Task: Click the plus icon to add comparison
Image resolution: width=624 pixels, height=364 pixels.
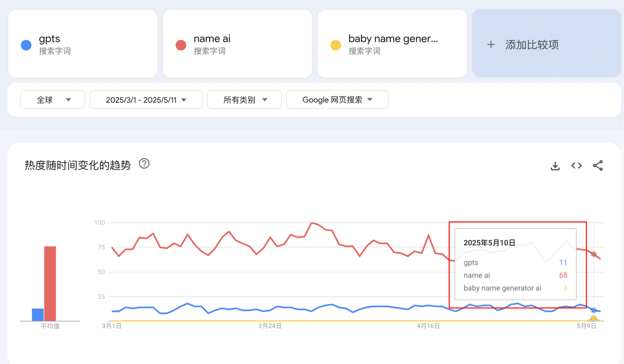Action: point(491,45)
